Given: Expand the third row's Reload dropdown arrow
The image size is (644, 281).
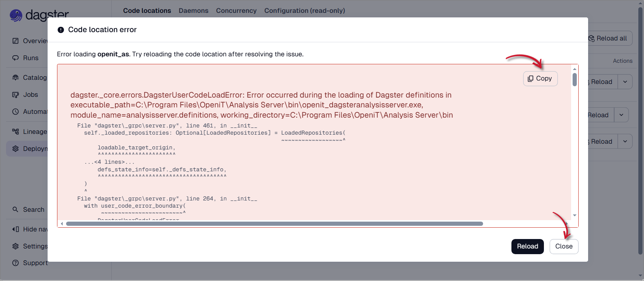Looking at the screenshot, I should click(x=625, y=141).
